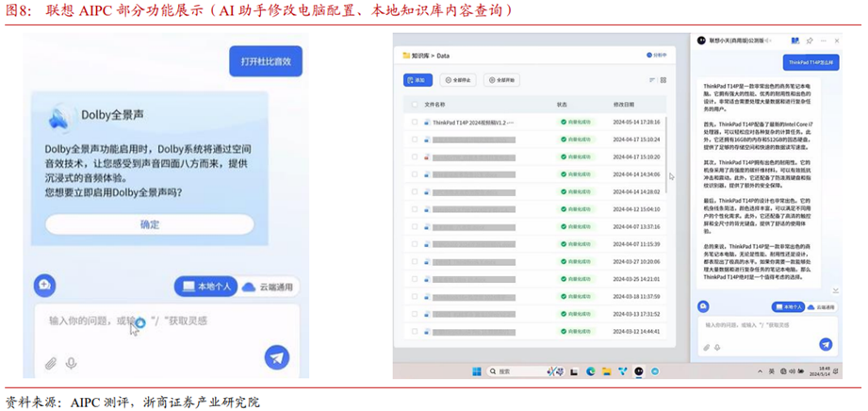Activate the microphone in the left panel
The width and height of the screenshot is (868, 411).
[71, 363]
